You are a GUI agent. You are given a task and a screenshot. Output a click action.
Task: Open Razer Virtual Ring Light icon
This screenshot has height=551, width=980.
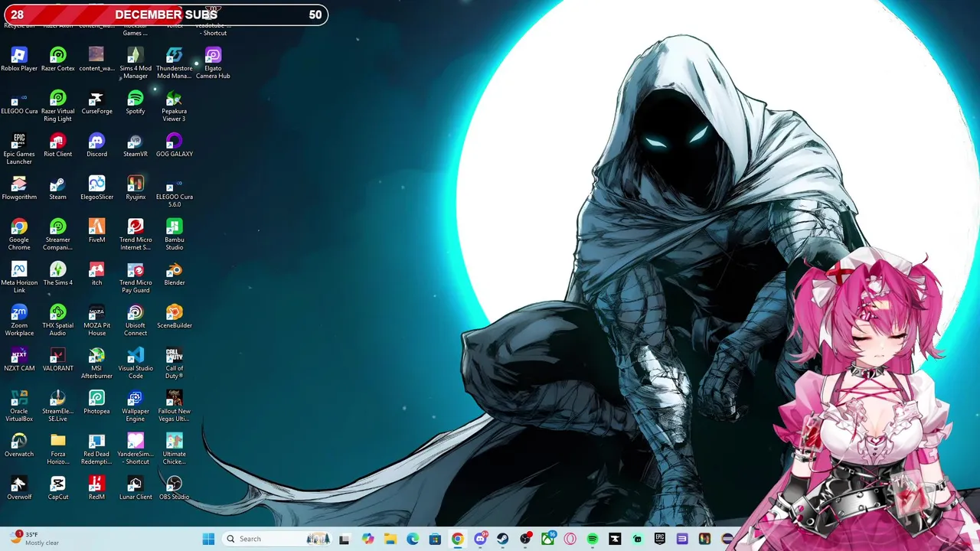57,106
